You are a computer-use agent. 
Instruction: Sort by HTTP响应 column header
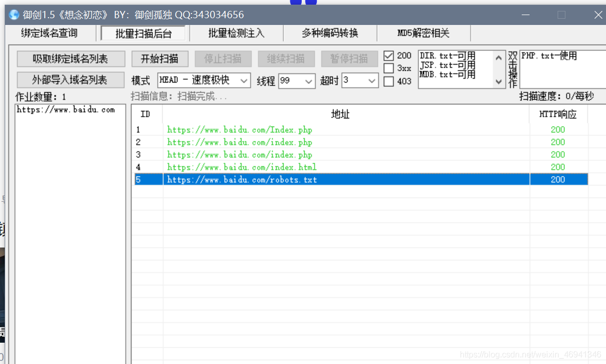pyautogui.click(x=558, y=114)
